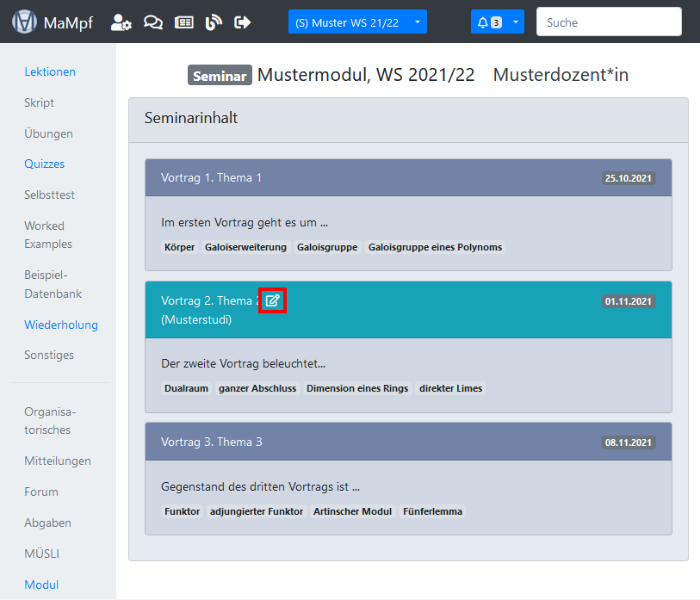Click the MaMpf logo icon
The height and width of the screenshot is (600, 700).
tap(24, 22)
